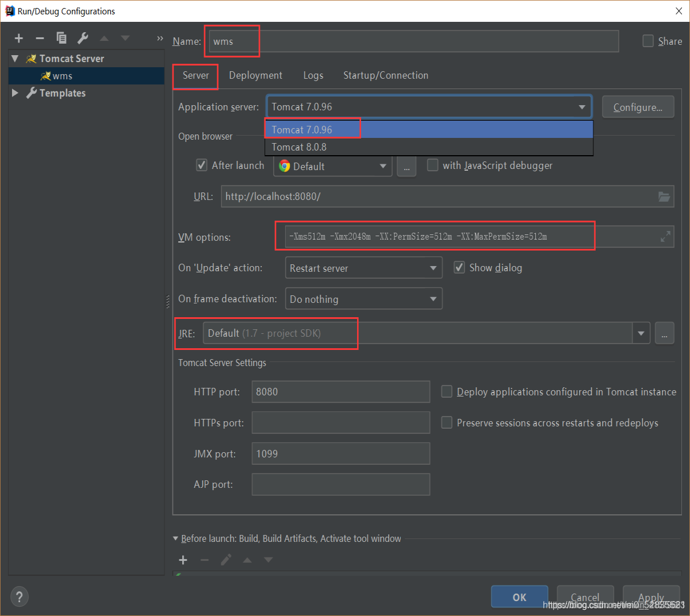The height and width of the screenshot is (616, 690).
Task: Click the OK button
Action: 520,597
